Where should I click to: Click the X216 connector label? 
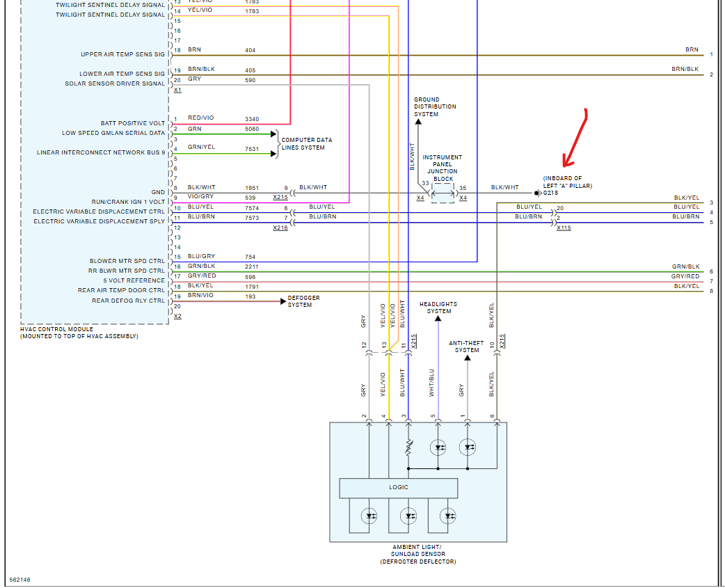[280, 228]
